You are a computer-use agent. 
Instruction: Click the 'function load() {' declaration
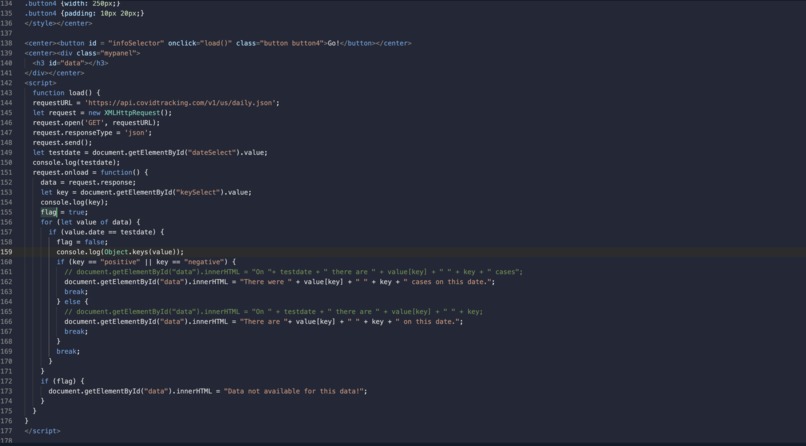pyautogui.click(x=66, y=93)
